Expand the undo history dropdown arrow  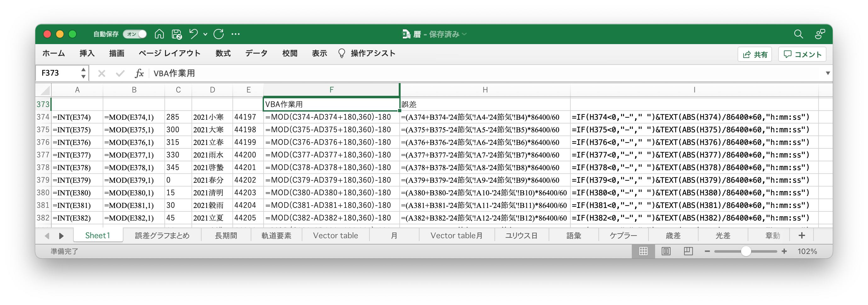(205, 34)
